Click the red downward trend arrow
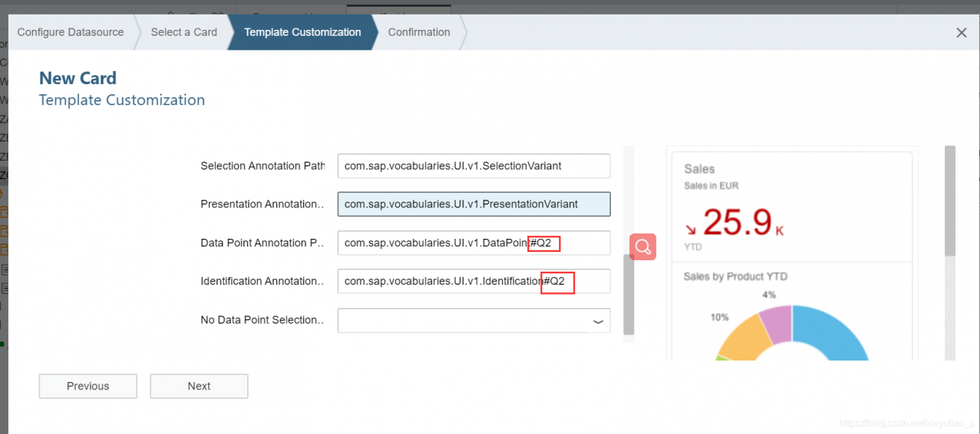Image resolution: width=980 pixels, height=434 pixels. [691, 228]
